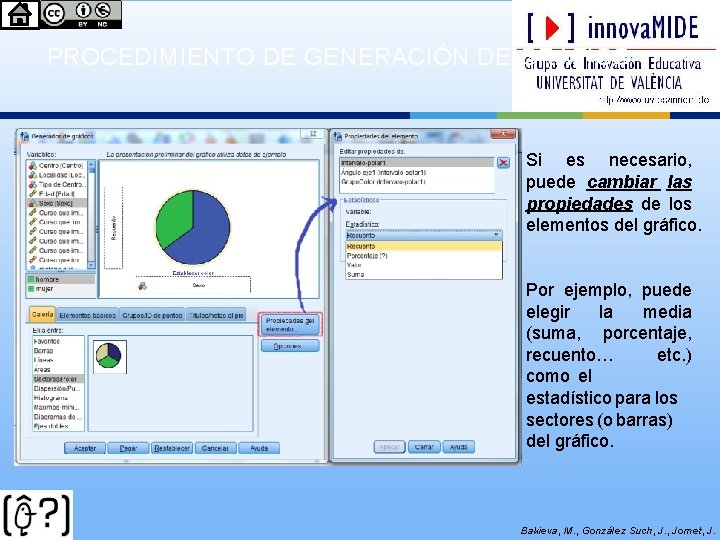
Task: Select Barras chart type
Action: click(x=58, y=351)
